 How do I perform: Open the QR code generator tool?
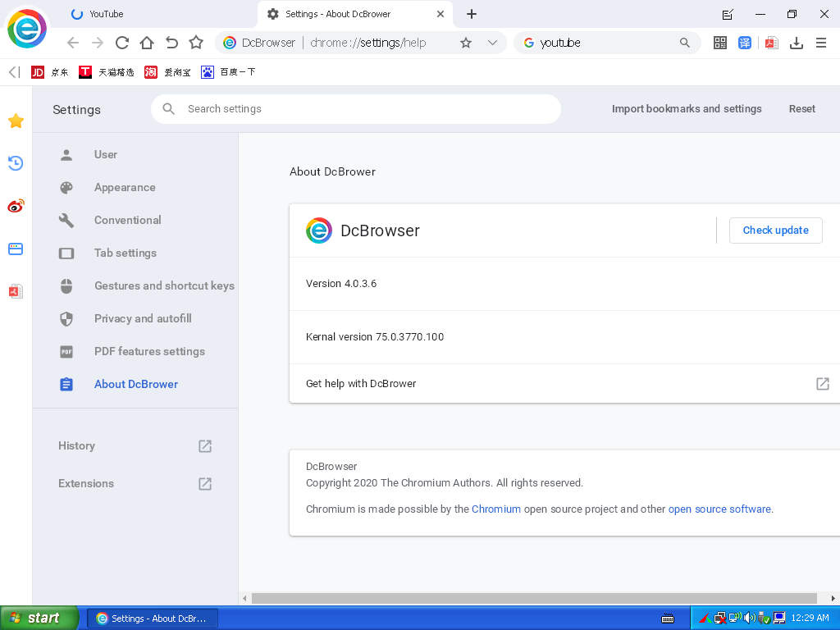click(x=719, y=43)
